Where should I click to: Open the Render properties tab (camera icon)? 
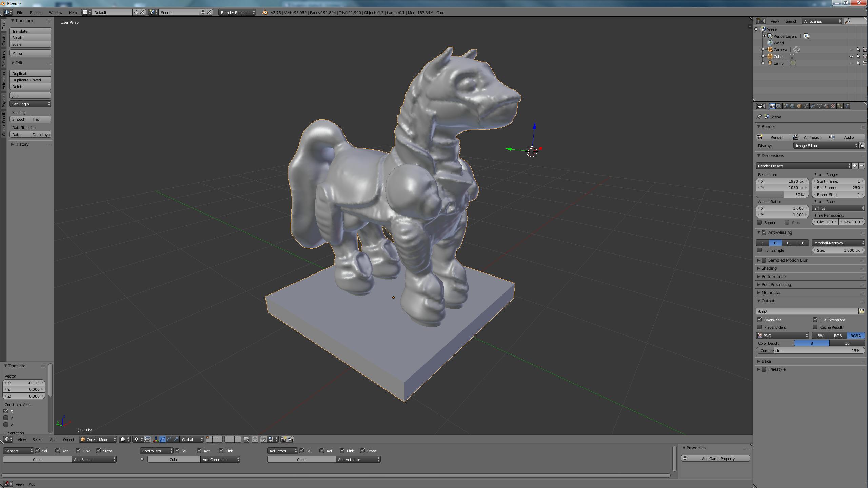tap(772, 106)
